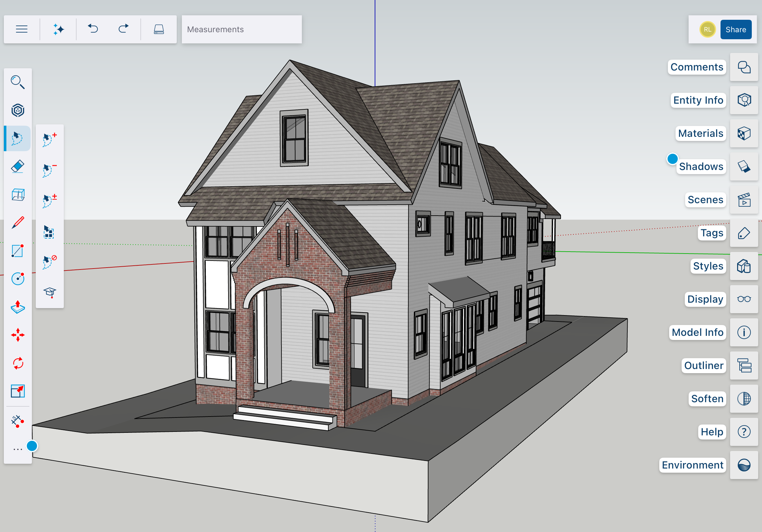Open the Outliner panel icon
This screenshot has height=532, width=762.
pyautogui.click(x=744, y=366)
